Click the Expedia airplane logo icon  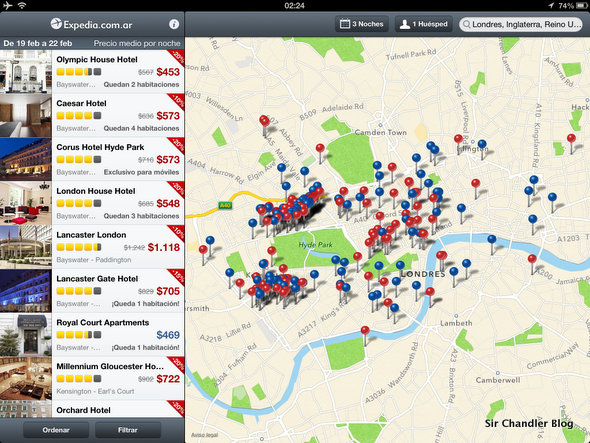56,24
